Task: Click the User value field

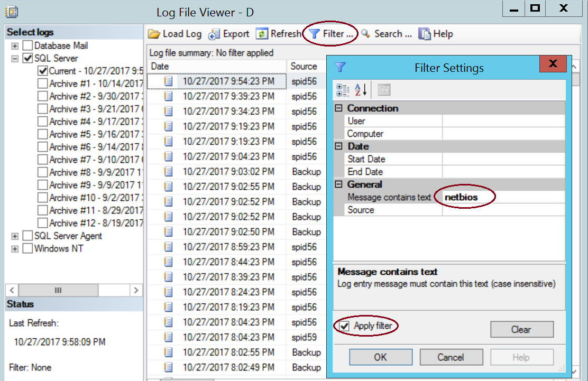Action: coord(503,121)
